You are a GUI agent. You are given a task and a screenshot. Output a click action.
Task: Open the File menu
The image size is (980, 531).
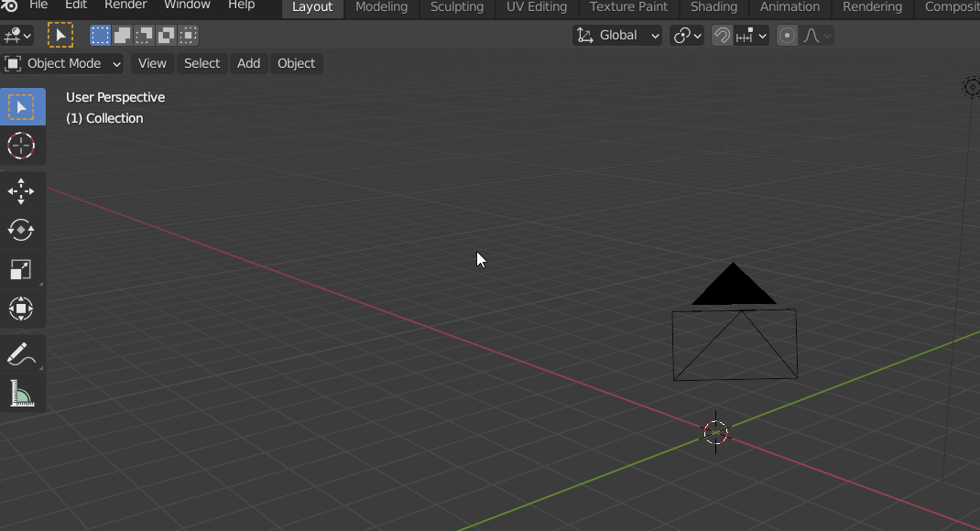click(x=38, y=5)
